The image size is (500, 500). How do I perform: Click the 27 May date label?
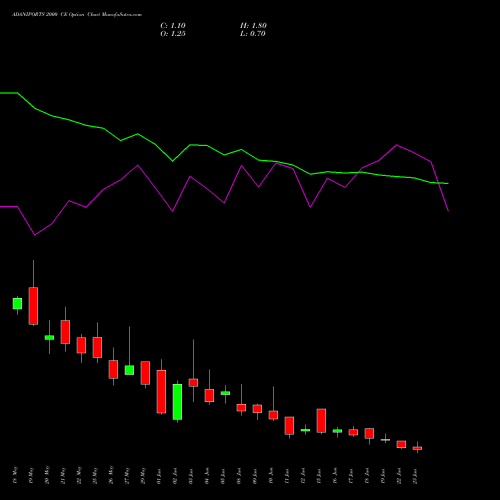(127, 475)
